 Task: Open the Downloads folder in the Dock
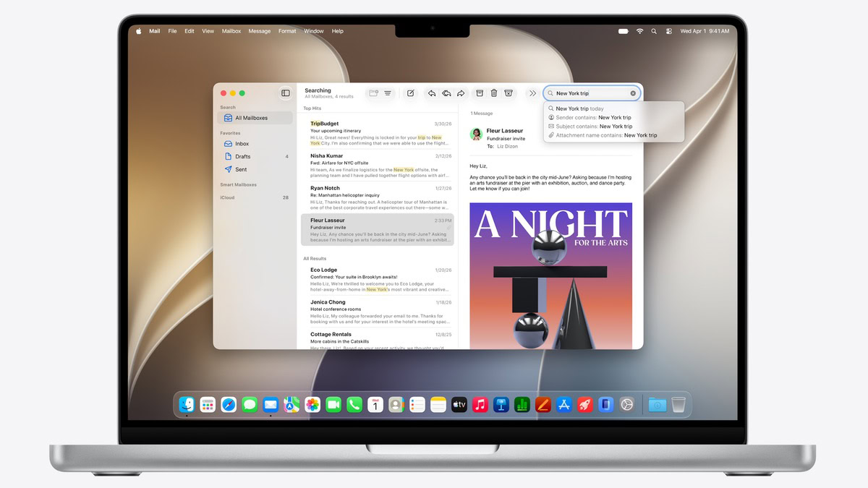point(657,404)
